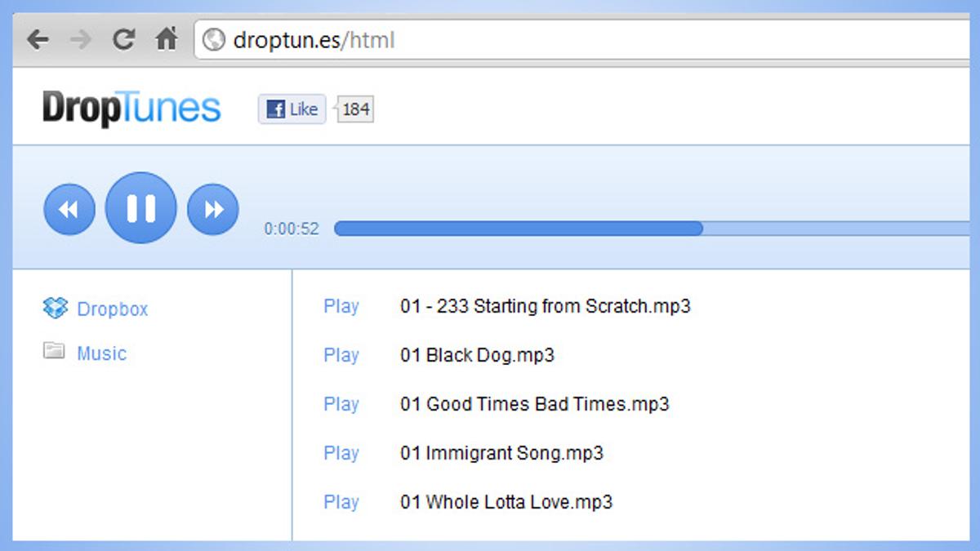Click the 0:00:52 elapsed time
This screenshot has width=980, height=551.
pyautogui.click(x=292, y=229)
